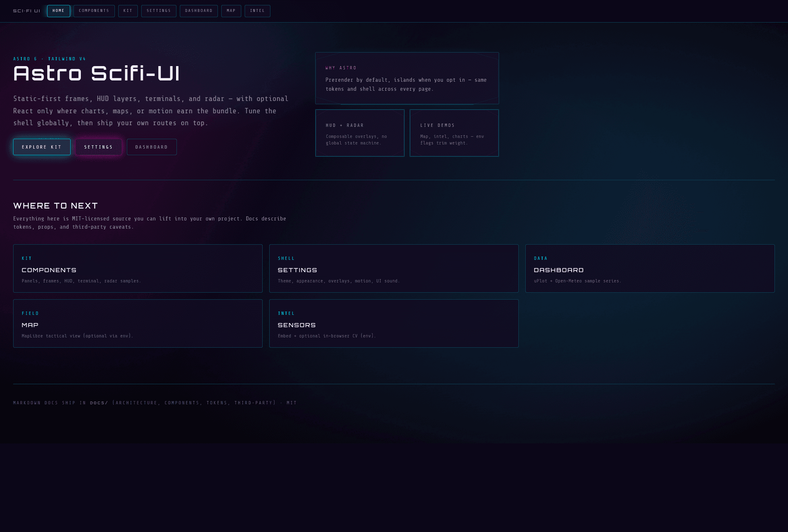
Task: Select the Map navigation tab
Action: click(x=231, y=11)
